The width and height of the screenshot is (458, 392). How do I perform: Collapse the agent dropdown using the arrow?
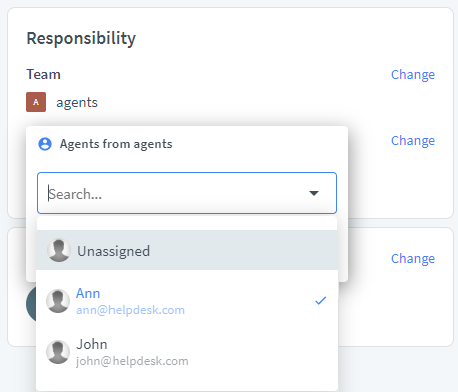314,193
